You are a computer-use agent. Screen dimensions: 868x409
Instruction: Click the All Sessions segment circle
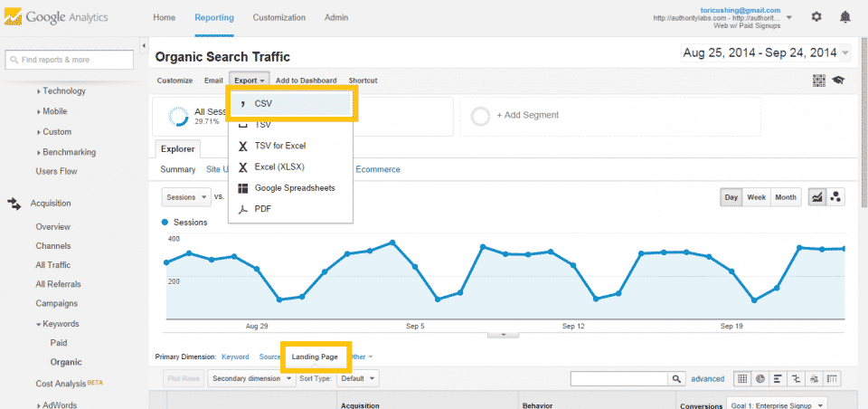[x=178, y=117]
